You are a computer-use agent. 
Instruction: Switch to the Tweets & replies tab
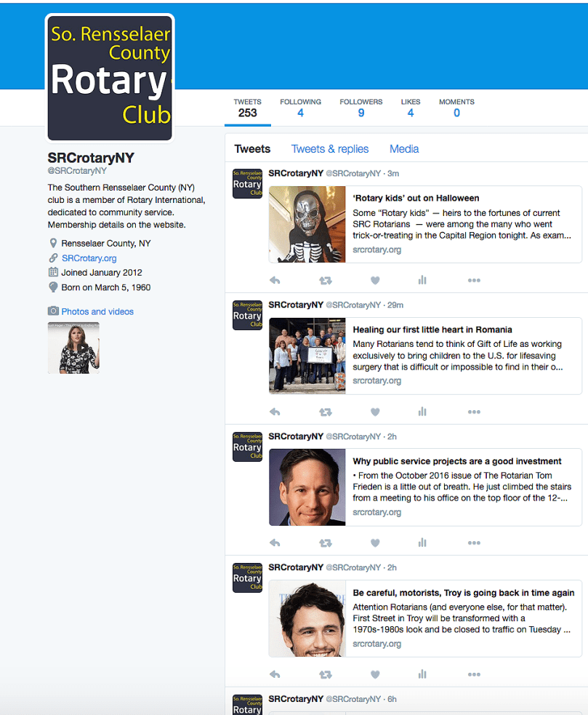click(x=330, y=148)
